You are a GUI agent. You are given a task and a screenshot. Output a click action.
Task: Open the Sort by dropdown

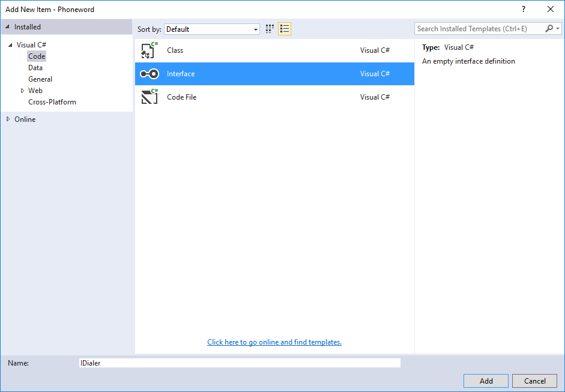coord(211,29)
